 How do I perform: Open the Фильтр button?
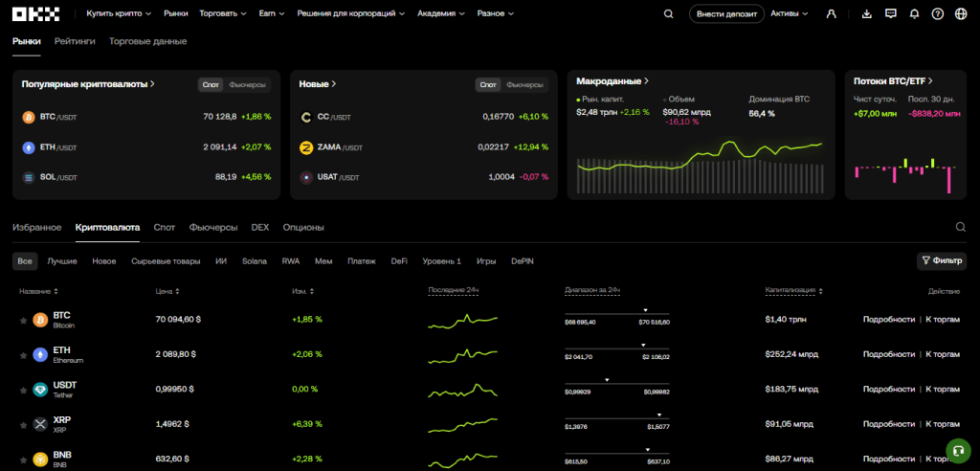(942, 260)
